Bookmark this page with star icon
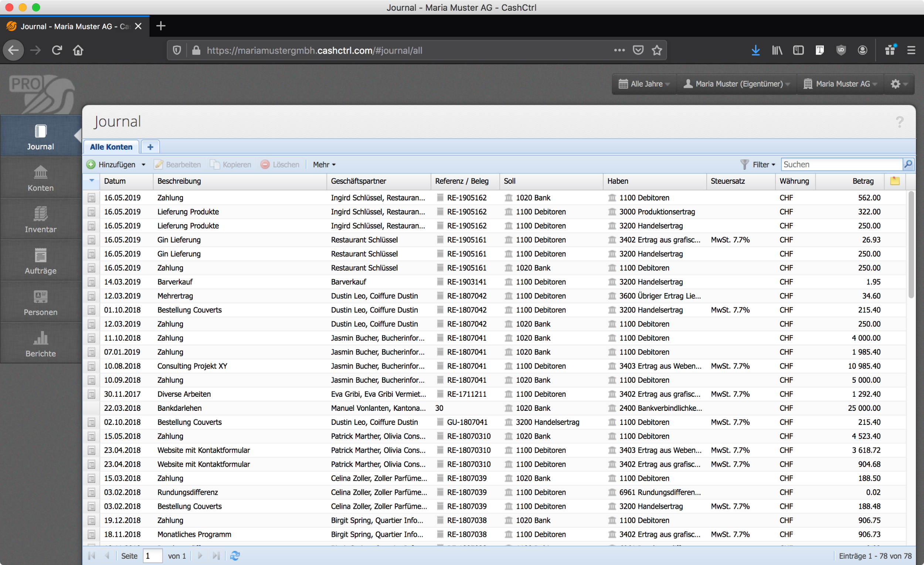 pos(657,50)
